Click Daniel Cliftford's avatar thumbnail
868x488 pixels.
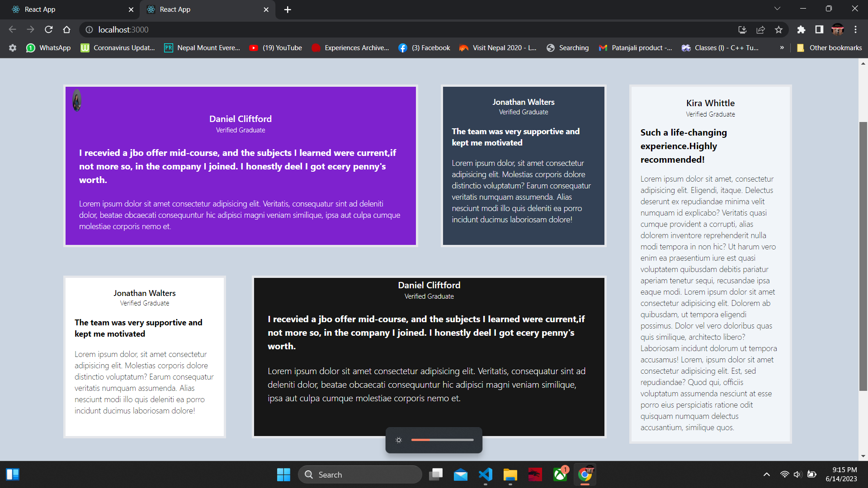(x=77, y=100)
